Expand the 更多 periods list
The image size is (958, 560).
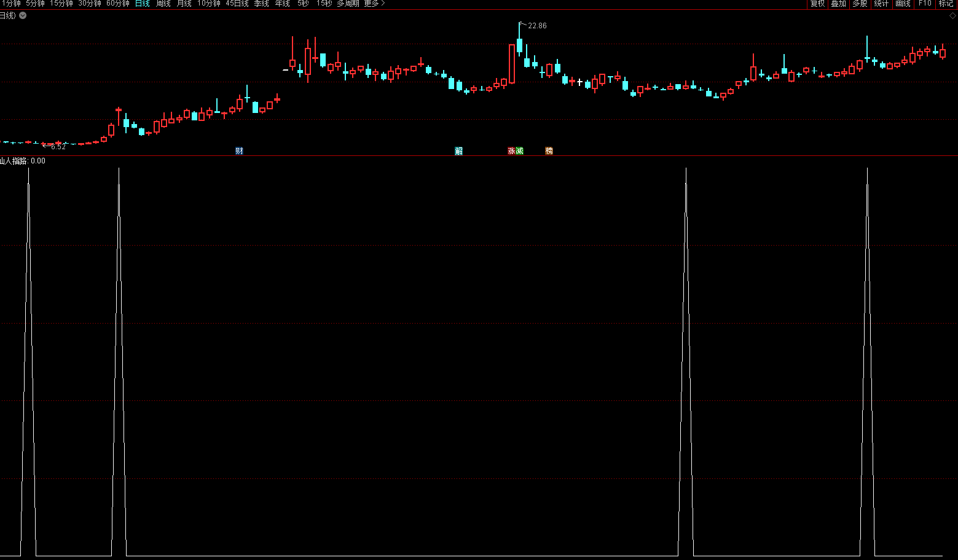coord(374,4)
